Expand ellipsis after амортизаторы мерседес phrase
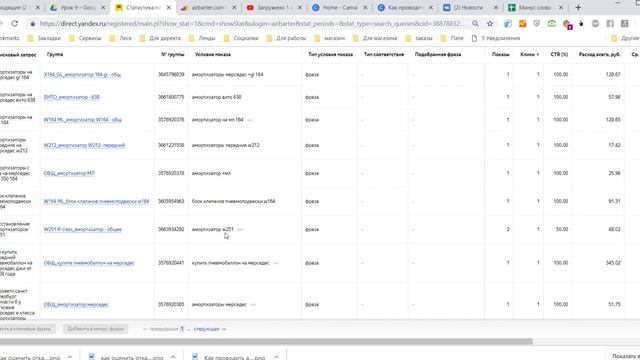The height and width of the screenshot is (360, 640). click(253, 305)
